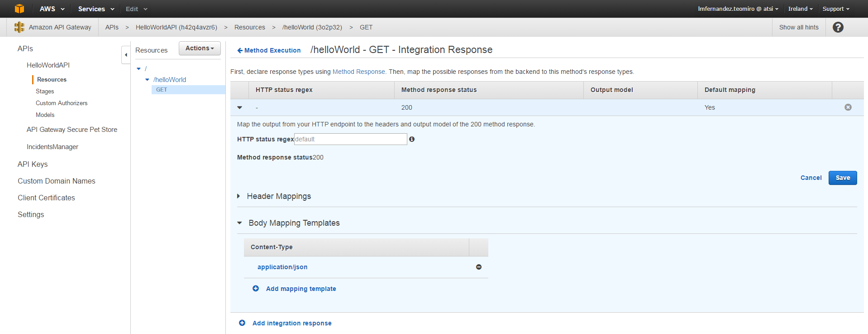This screenshot has height=334, width=868.
Task: Open the Services menu
Action: coord(96,9)
